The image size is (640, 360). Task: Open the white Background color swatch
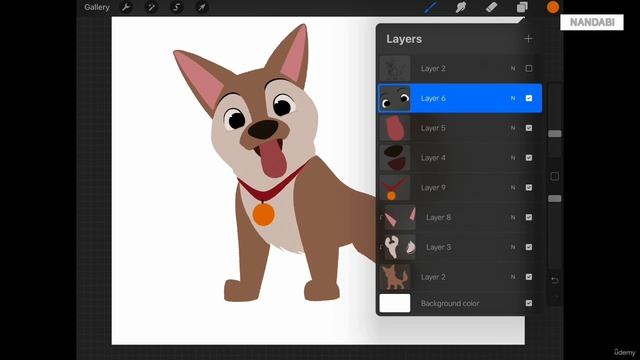395,303
